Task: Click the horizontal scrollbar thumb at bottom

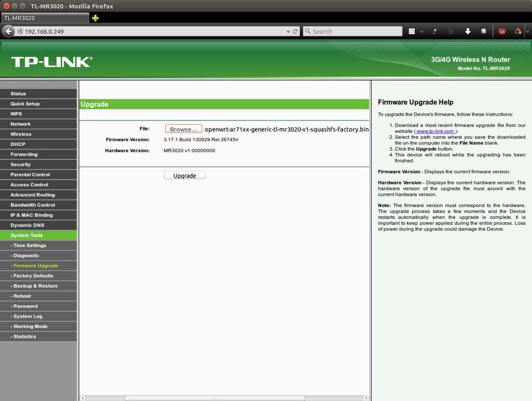Action: click(x=215, y=398)
